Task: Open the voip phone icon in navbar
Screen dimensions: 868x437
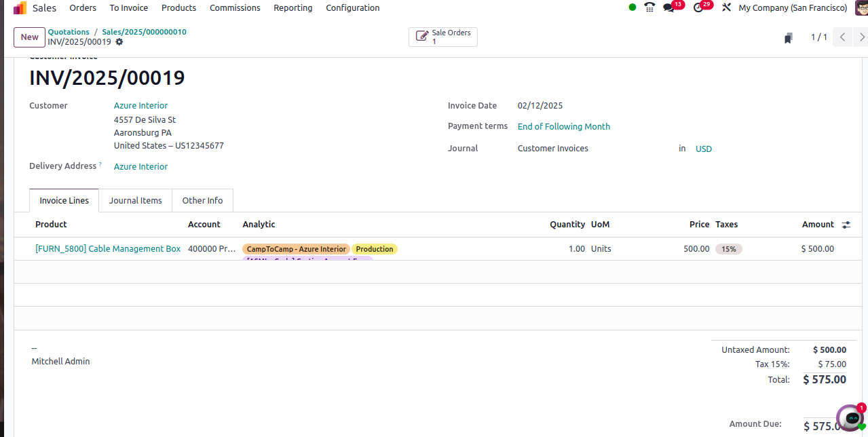Action: (x=649, y=8)
